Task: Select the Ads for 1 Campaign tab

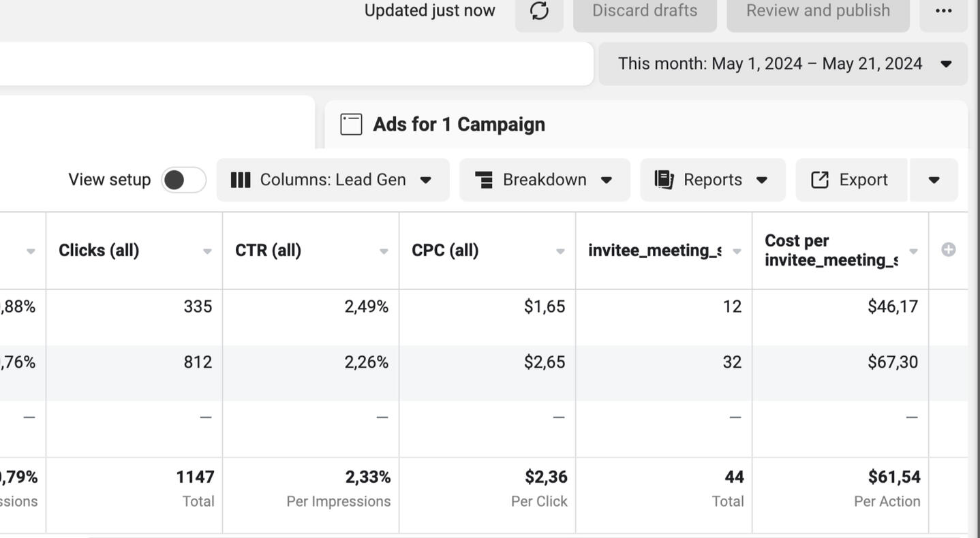Action: [x=459, y=125]
